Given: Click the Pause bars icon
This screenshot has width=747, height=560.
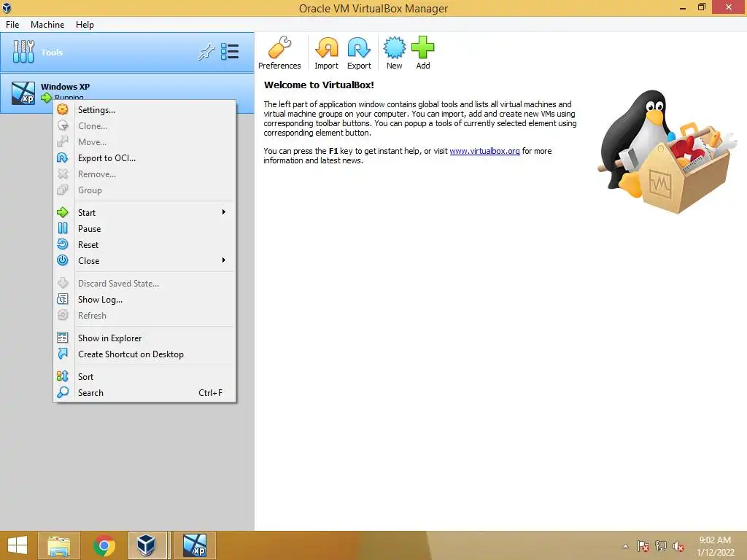Looking at the screenshot, I should coord(63,228).
